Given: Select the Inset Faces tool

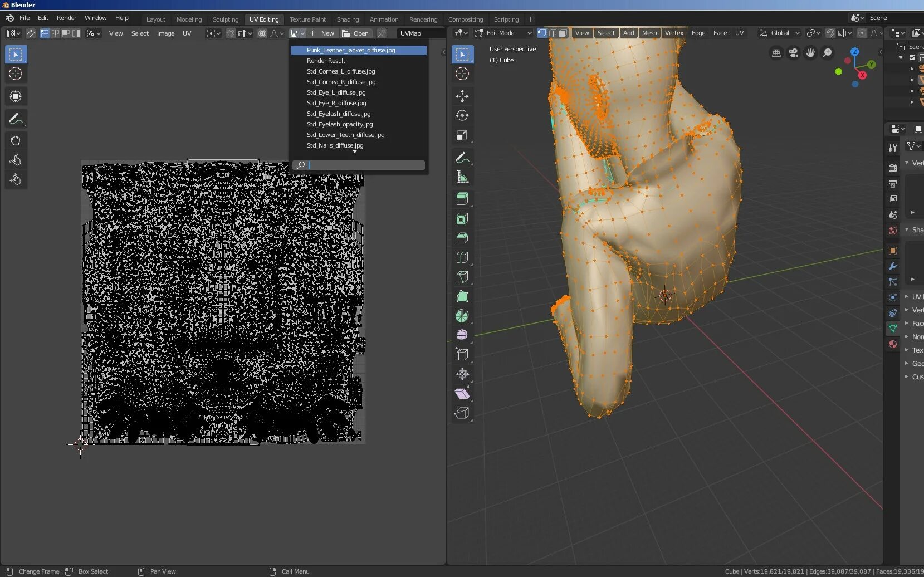Looking at the screenshot, I should click(462, 219).
